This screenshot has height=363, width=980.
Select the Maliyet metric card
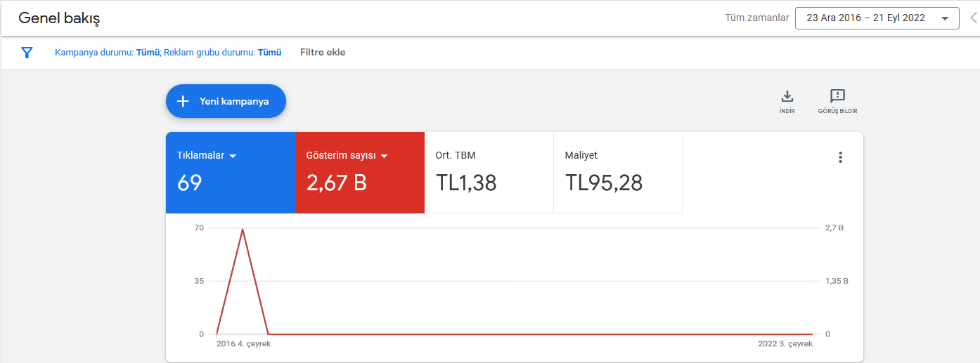618,173
